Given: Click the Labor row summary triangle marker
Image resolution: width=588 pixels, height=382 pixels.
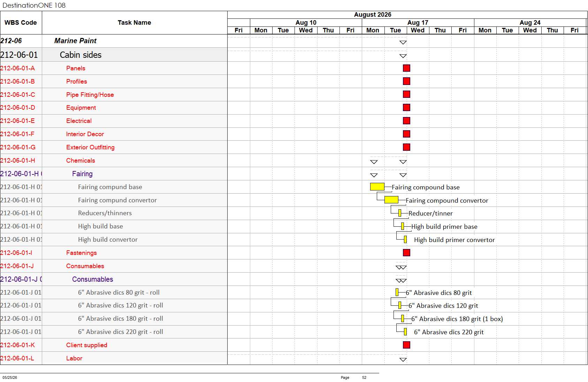Looking at the screenshot, I should pos(403,360).
